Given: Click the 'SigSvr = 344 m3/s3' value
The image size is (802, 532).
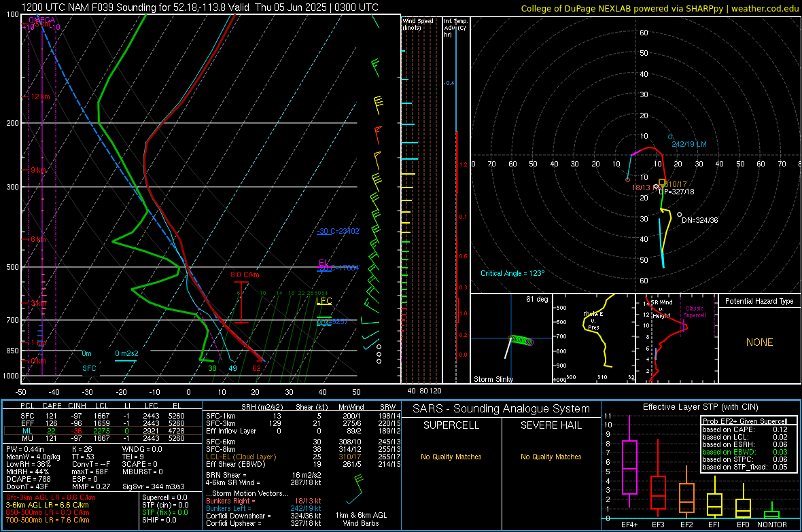Looking at the screenshot, I should (154, 486).
